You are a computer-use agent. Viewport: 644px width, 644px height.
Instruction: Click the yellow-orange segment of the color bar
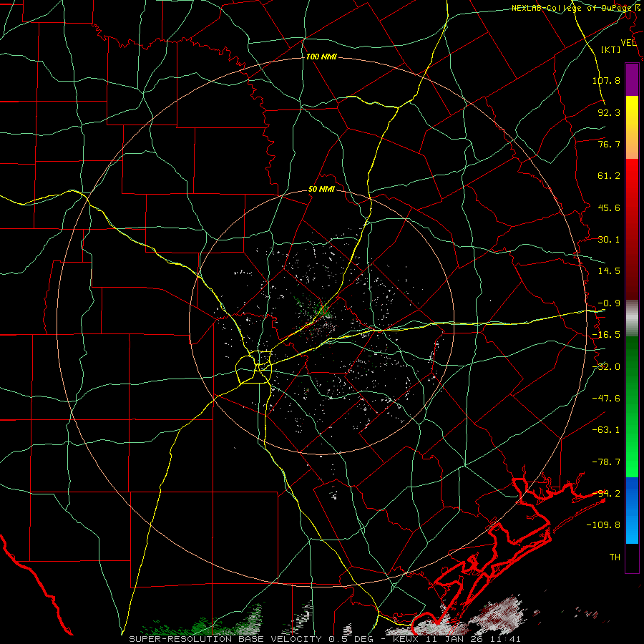(632, 127)
